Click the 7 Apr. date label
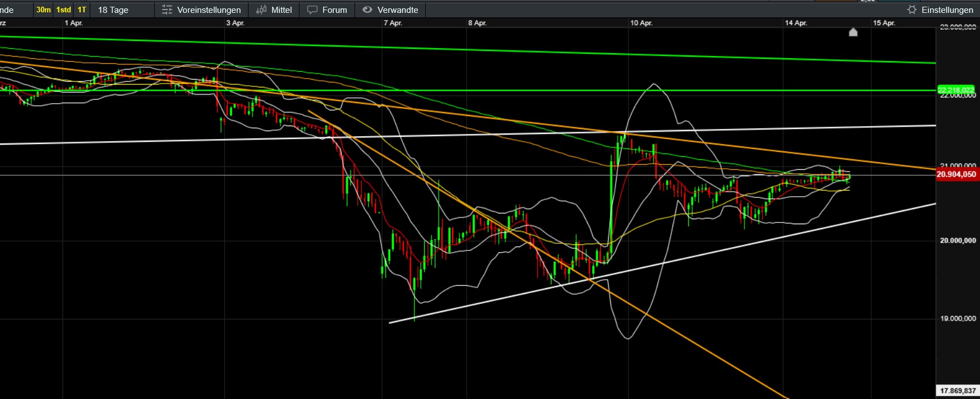 pos(393,23)
